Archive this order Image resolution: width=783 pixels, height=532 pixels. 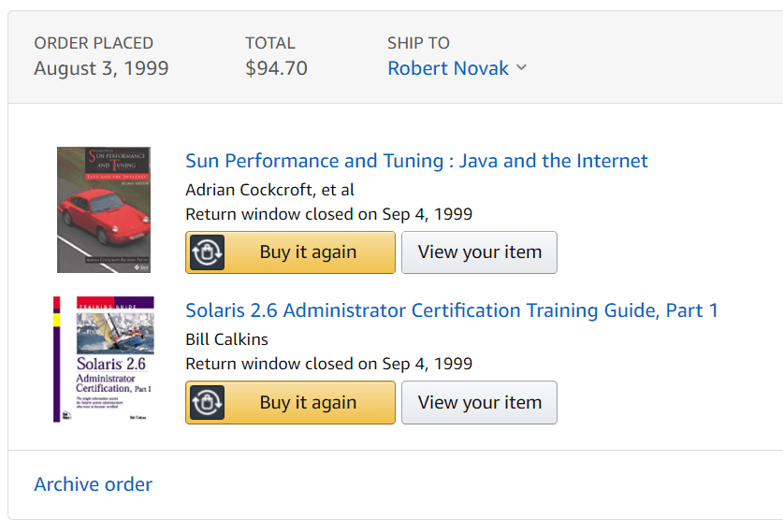click(x=93, y=484)
